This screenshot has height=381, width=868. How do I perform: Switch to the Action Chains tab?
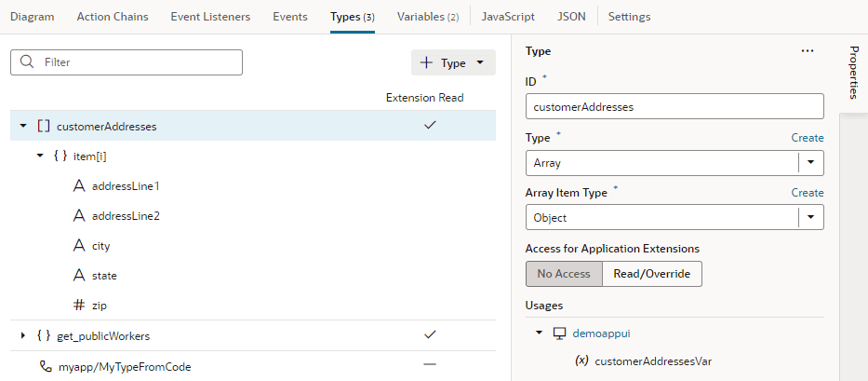(x=113, y=17)
